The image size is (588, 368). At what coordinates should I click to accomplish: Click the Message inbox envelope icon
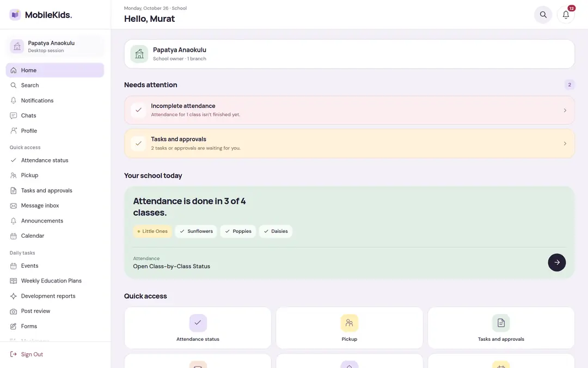click(14, 206)
